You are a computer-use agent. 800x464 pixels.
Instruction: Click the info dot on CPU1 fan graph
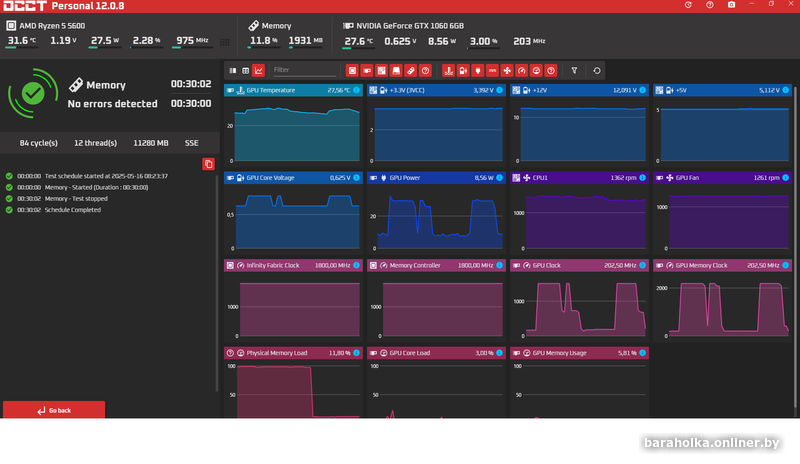pyautogui.click(x=642, y=178)
